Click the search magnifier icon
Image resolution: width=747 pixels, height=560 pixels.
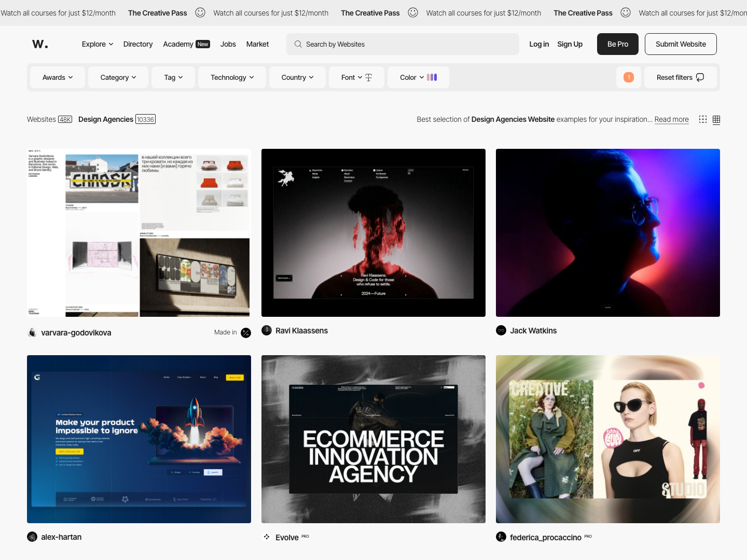click(298, 44)
